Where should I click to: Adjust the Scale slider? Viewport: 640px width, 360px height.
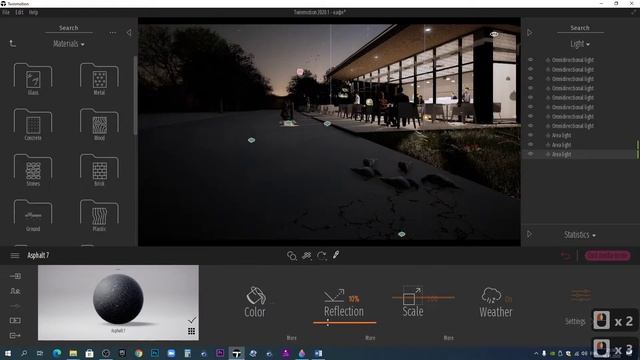(423, 298)
